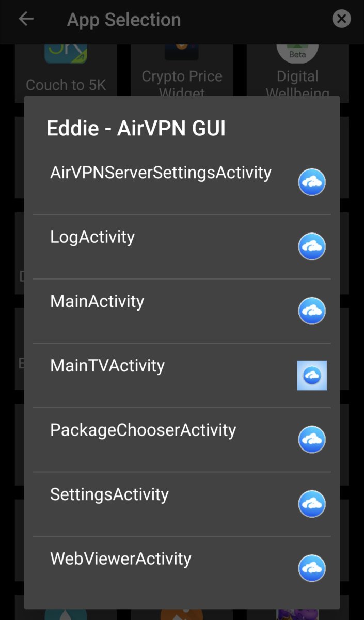Screen dimensions: 364x620
Task: Tap the back arrow in header
Action: [26, 20]
